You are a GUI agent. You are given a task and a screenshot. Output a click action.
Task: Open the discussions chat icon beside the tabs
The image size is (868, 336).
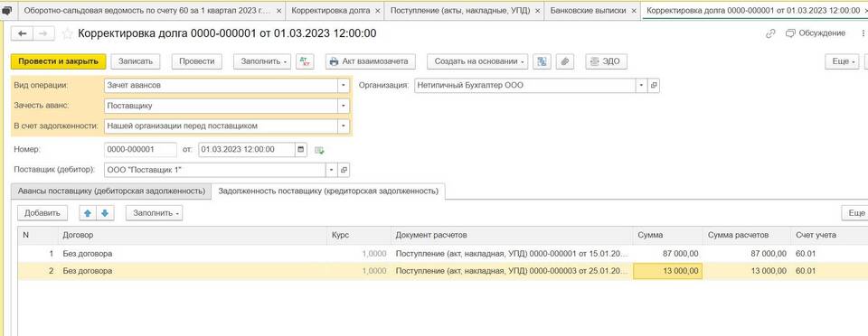point(6,10)
